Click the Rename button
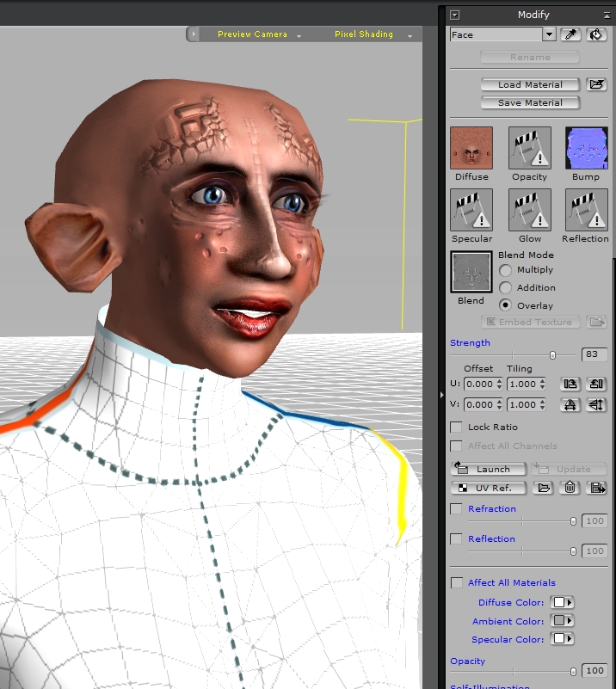 point(530,57)
